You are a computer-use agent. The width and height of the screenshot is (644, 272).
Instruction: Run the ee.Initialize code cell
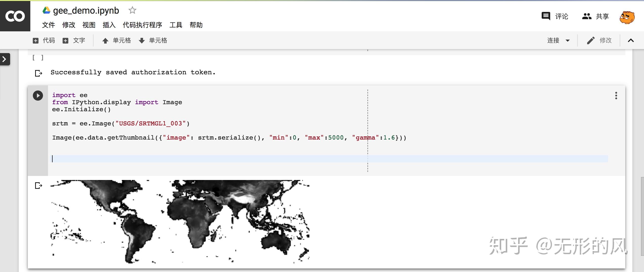38,96
